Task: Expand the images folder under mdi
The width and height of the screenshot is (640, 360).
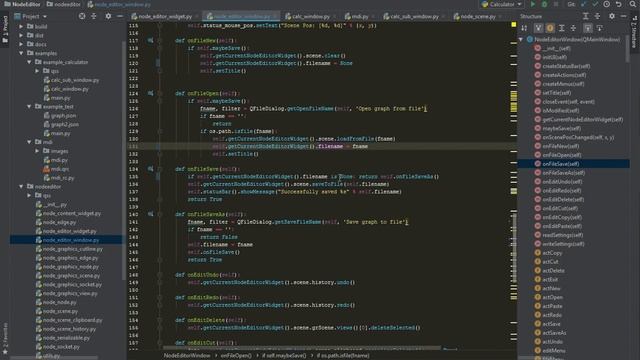Action: [x=38, y=151]
